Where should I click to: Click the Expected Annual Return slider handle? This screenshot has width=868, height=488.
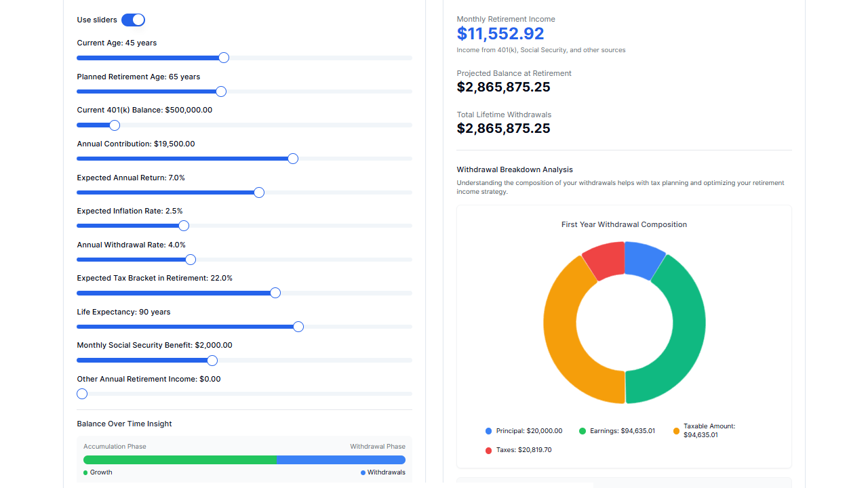tap(258, 192)
